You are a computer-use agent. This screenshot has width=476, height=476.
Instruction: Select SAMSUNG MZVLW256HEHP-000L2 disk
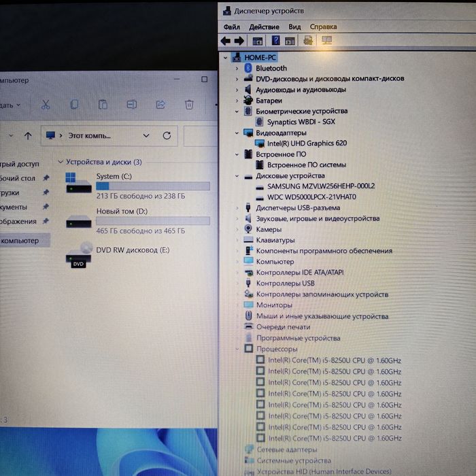[x=321, y=186]
